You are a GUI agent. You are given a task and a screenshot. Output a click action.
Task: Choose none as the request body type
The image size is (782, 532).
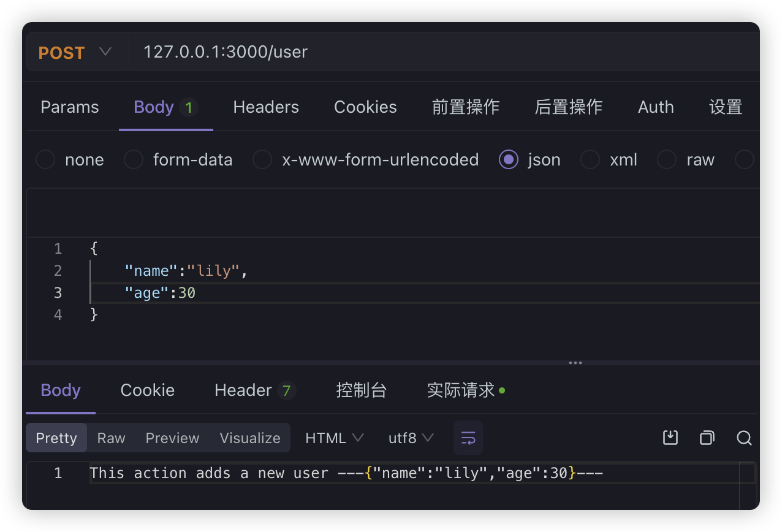45,159
